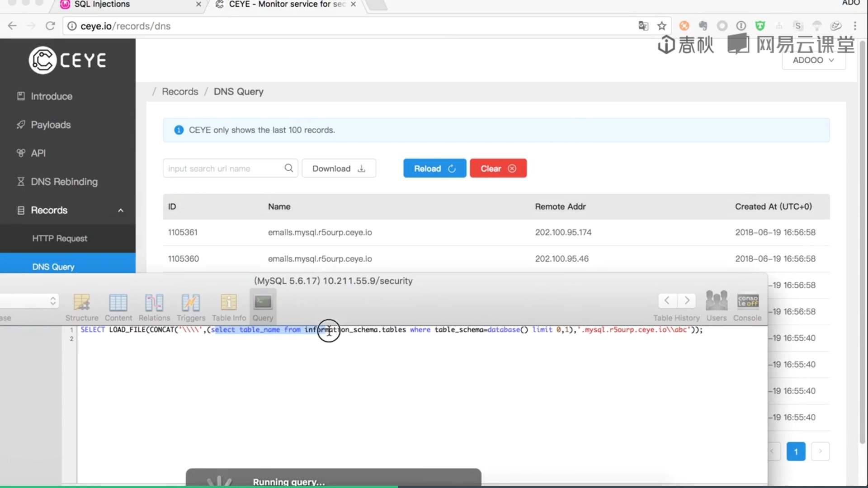This screenshot has width=868, height=488.
Task: Click the search magnifier in url search box
Action: 288,168
